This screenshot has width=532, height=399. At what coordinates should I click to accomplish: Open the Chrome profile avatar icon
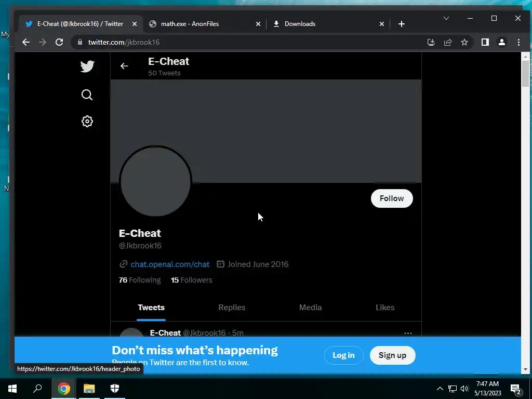click(502, 42)
